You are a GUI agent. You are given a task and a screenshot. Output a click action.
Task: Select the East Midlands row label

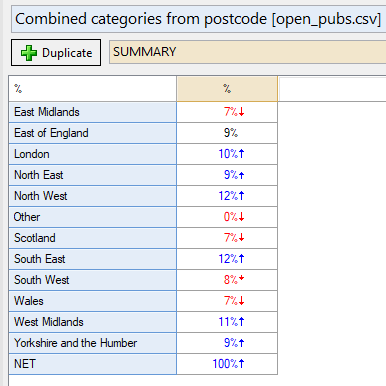(93, 112)
